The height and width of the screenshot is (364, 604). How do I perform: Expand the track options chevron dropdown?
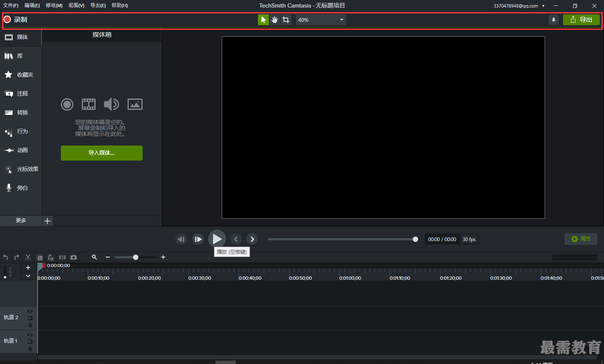(x=28, y=276)
